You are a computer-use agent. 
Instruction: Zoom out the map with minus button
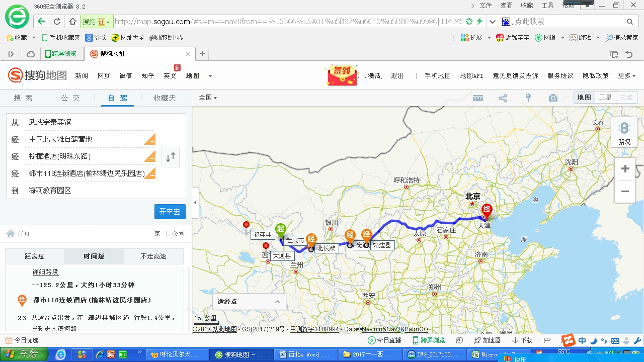tap(625, 192)
